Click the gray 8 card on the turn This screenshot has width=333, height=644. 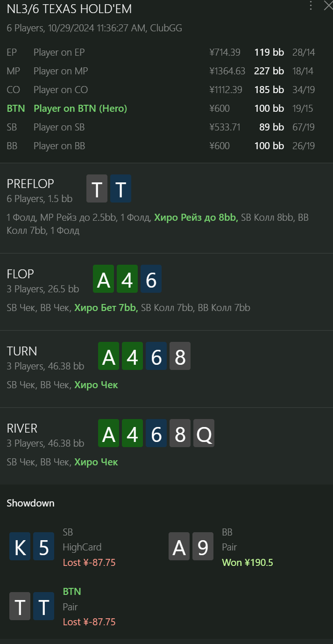180,356
